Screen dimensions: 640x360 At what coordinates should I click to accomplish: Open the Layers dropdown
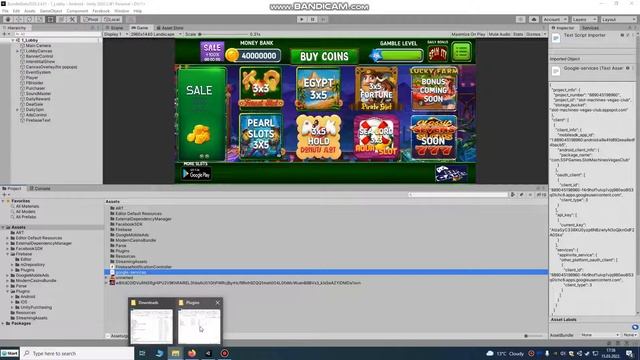pyautogui.click(x=584, y=19)
